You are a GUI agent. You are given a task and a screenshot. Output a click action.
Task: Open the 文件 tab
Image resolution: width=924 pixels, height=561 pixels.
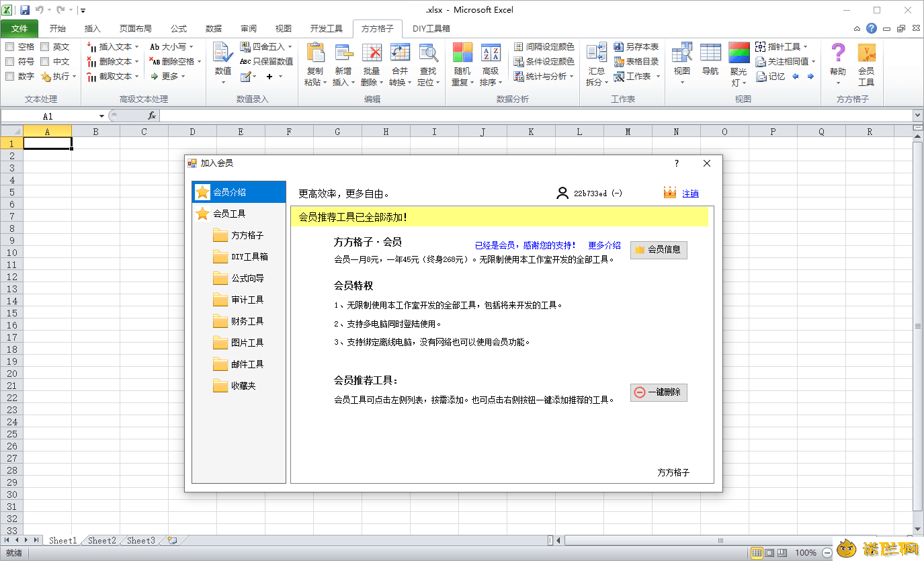[x=19, y=29]
